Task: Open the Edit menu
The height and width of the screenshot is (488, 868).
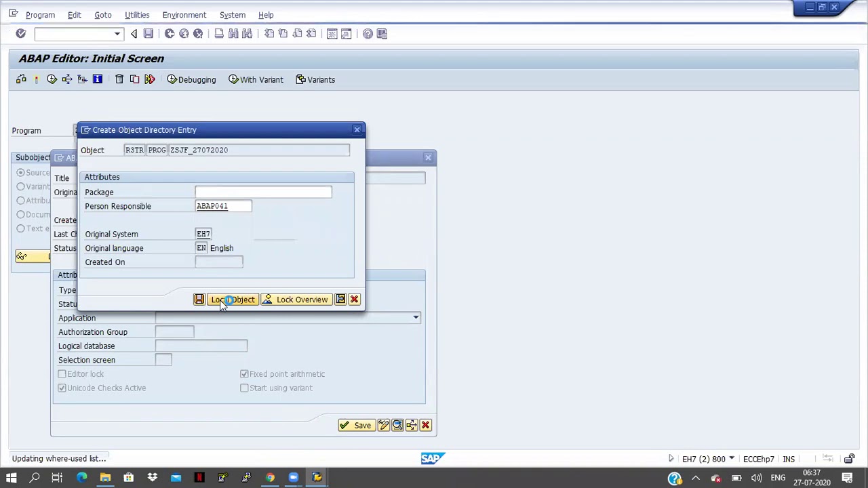Action: coord(75,15)
